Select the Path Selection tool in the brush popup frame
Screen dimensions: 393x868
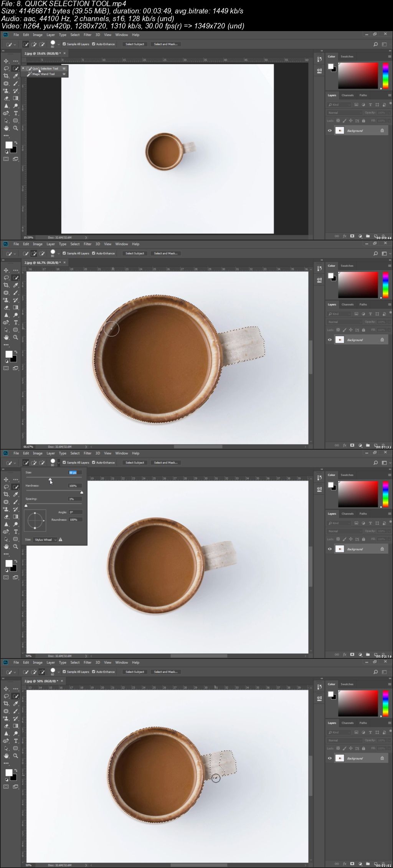point(6,539)
